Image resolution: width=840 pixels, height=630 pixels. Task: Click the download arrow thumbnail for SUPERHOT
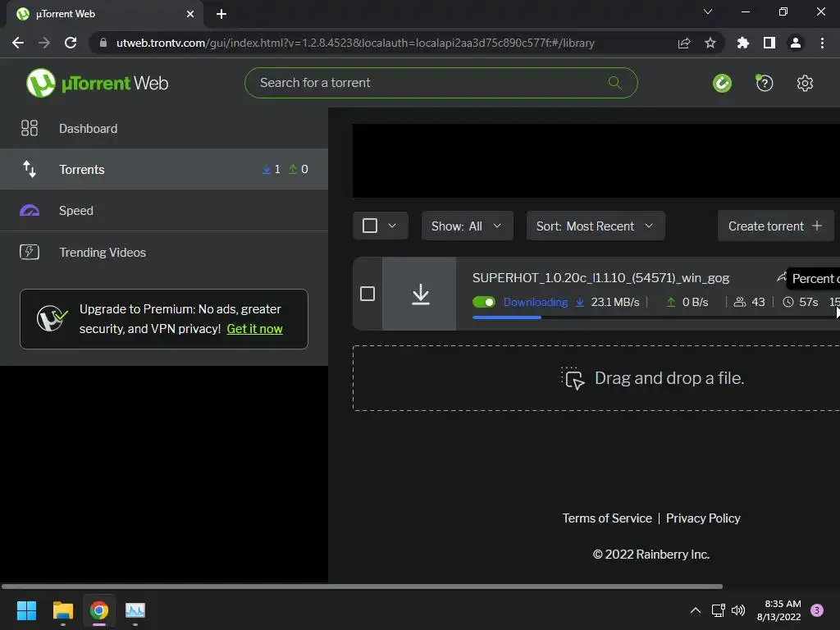(421, 294)
